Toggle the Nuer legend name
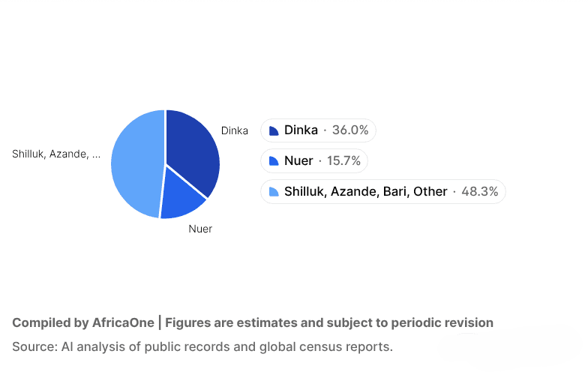588x375 pixels. pos(298,161)
